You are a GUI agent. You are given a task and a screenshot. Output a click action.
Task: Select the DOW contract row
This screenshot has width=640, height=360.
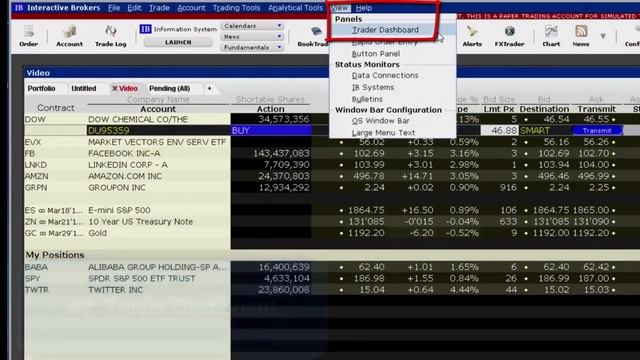(36, 119)
